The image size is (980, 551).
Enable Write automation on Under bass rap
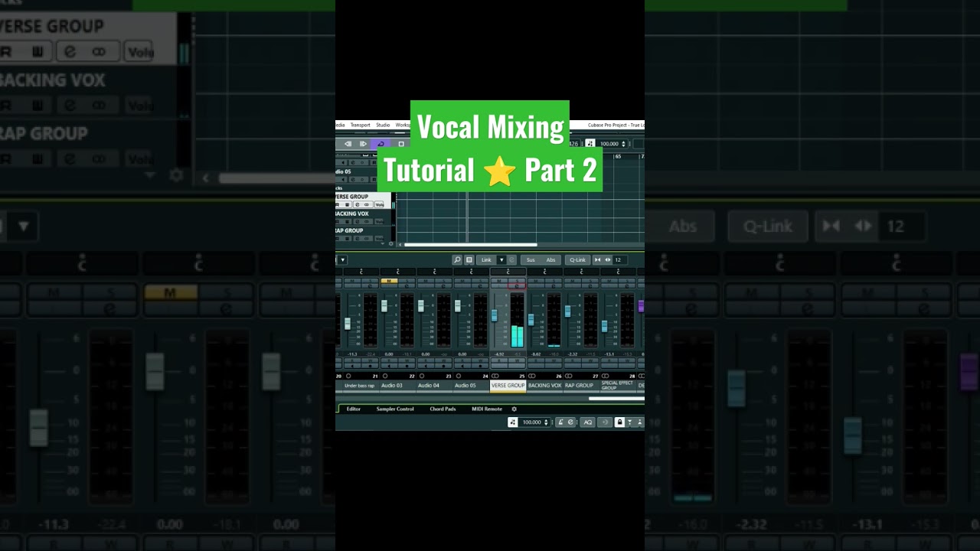tap(370, 360)
